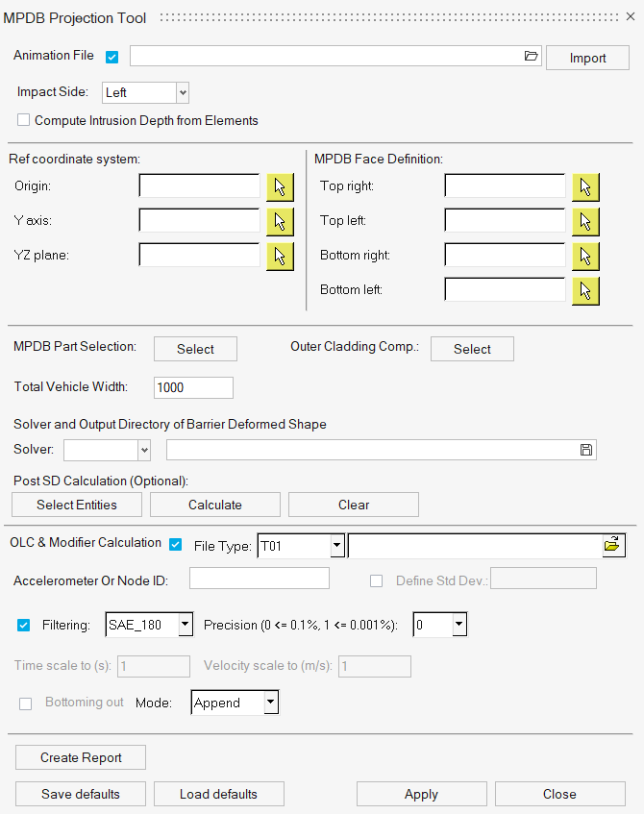Screen dimensions: 644x814
Task: Click the Create Report button
Action: coord(81,757)
